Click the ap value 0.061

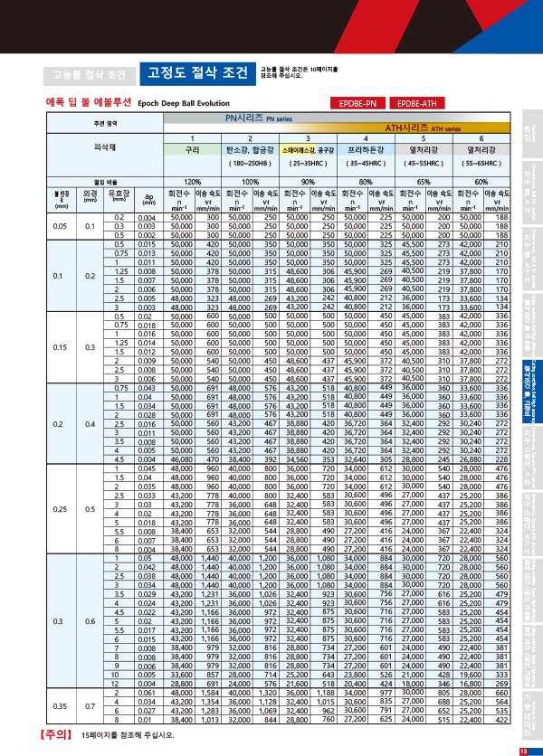pyautogui.click(x=147, y=693)
